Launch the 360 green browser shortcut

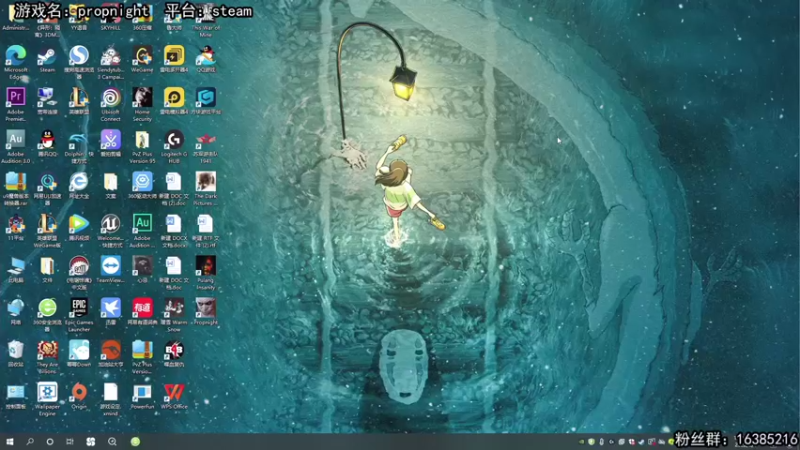[x=47, y=308]
